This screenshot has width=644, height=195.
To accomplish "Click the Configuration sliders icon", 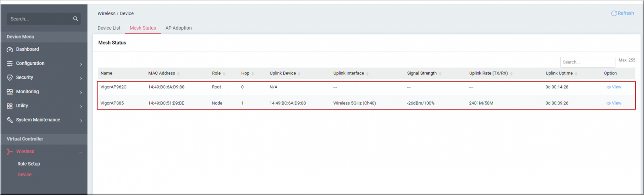I will pyautogui.click(x=10, y=64).
